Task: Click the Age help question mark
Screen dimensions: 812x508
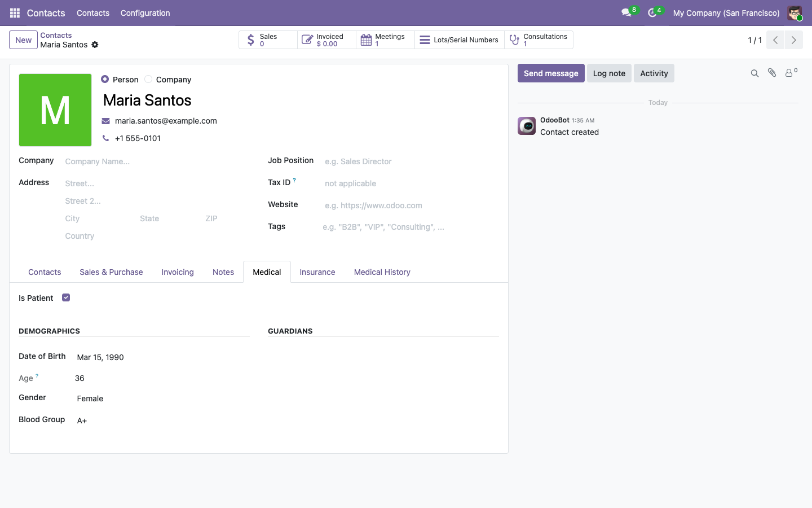Action: coord(37,376)
